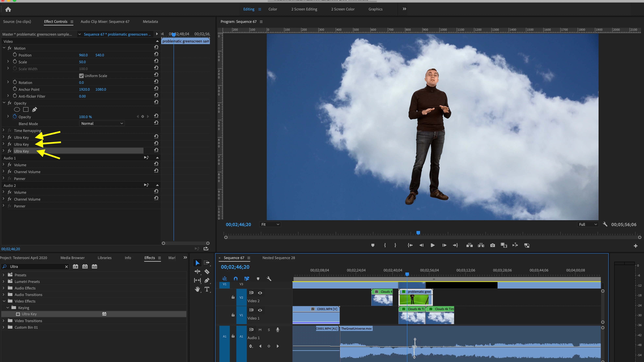Expand the first Ultra Key effect
The image size is (644, 362).
pos(3,137)
